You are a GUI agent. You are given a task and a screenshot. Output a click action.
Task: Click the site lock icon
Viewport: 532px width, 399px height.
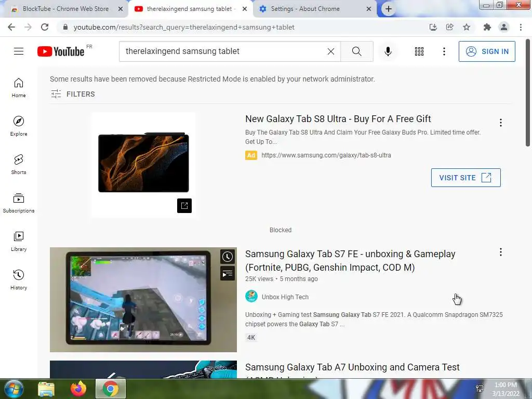point(65,27)
